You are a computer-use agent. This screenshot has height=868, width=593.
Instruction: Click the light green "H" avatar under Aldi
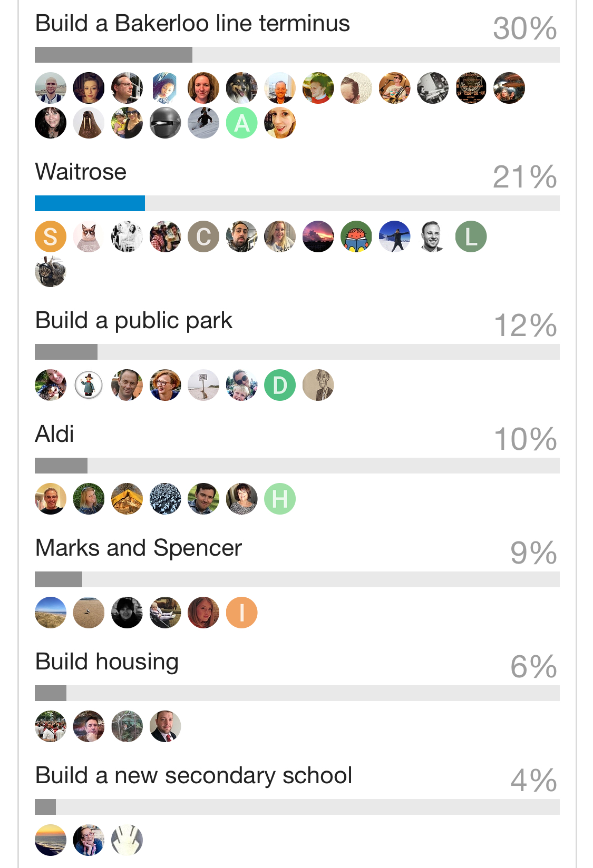tap(280, 499)
